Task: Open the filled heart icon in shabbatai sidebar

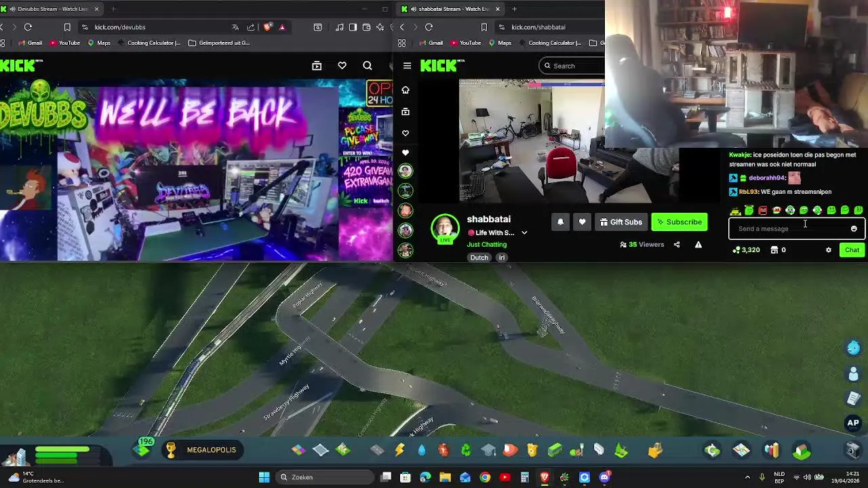Action: click(x=406, y=152)
